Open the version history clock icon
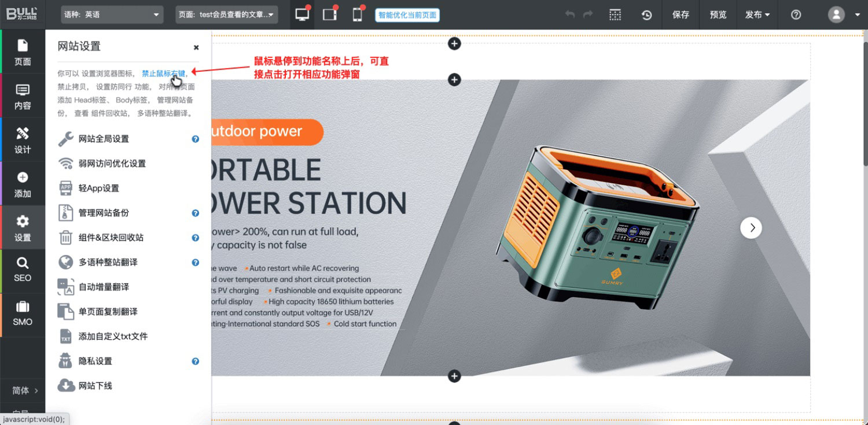Image resolution: width=868 pixels, height=425 pixels. coord(647,15)
